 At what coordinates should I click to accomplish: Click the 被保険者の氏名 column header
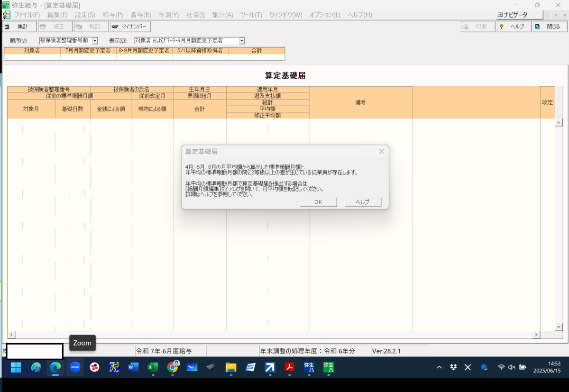tap(132, 89)
